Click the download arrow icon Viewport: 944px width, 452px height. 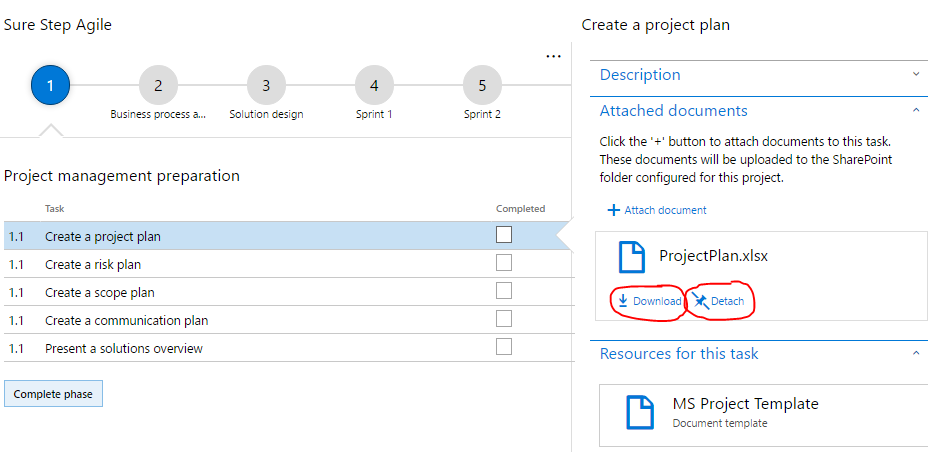[622, 301]
